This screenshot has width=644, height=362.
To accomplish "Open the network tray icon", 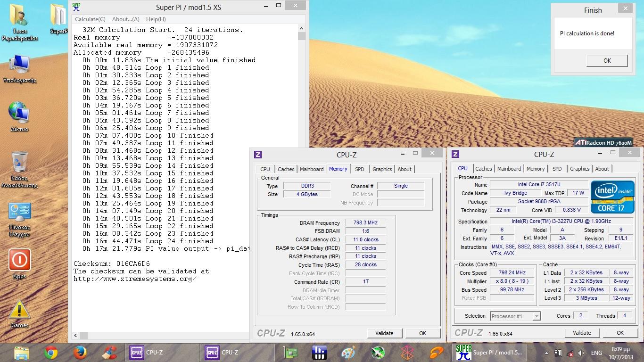I will [570, 353].
